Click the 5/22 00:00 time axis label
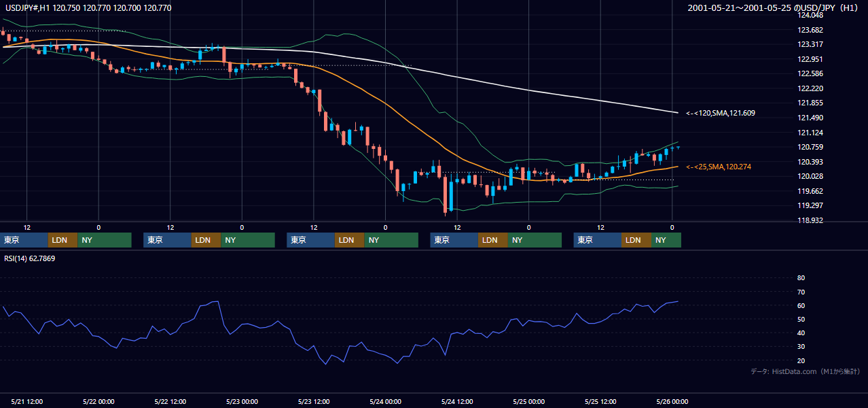Screen dimensions: 868x408 pos(98,402)
